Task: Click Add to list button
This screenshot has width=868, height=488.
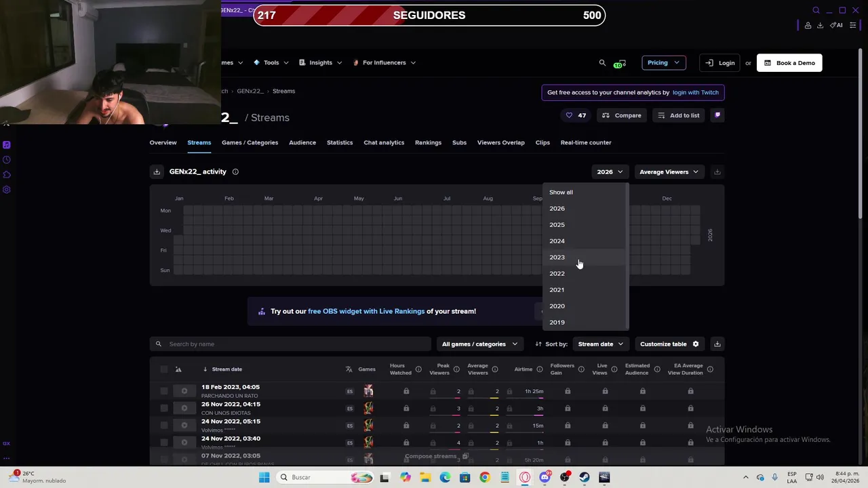Action: pos(678,115)
